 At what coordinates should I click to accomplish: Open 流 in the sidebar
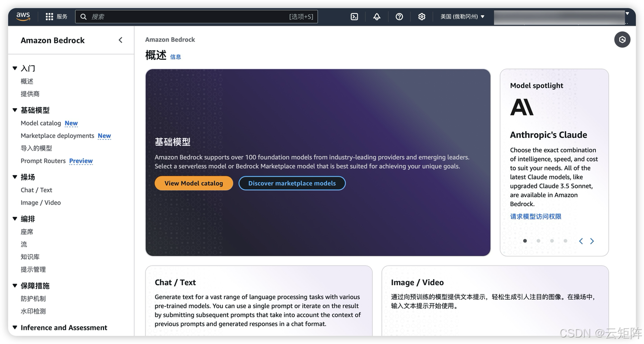coord(24,244)
